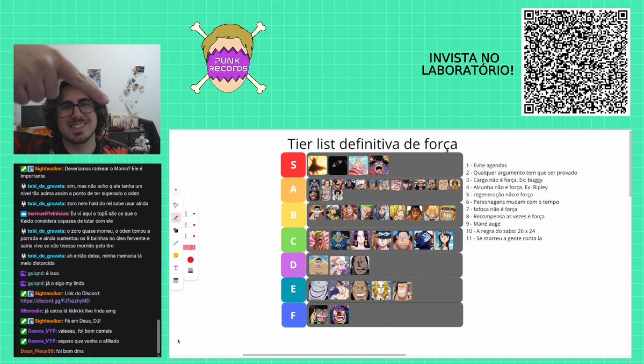
Task: Click Games_VYP's "valeeeu, foi bom demais" message
Action: tap(85, 331)
